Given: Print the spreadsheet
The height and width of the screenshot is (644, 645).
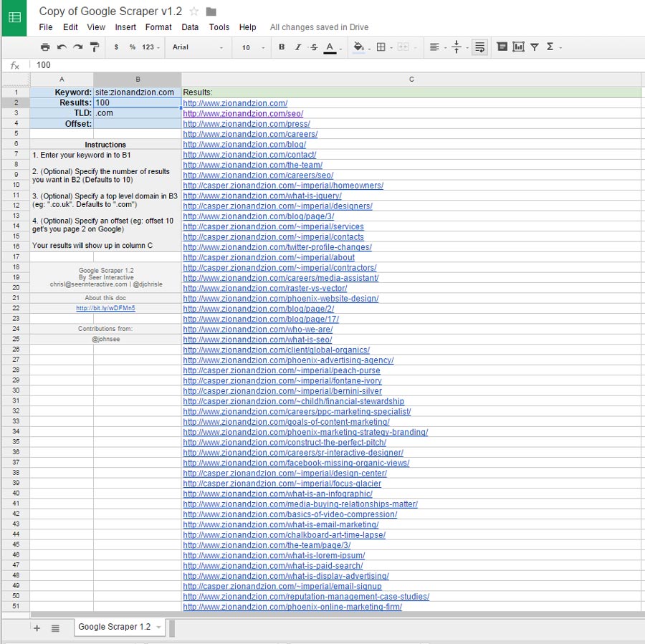Looking at the screenshot, I should (45, 47).
